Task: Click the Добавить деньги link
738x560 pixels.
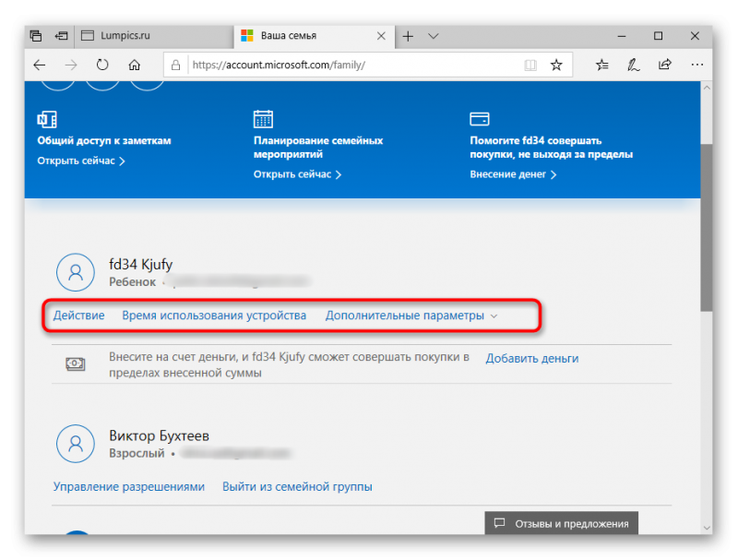Action: (532, 359)
